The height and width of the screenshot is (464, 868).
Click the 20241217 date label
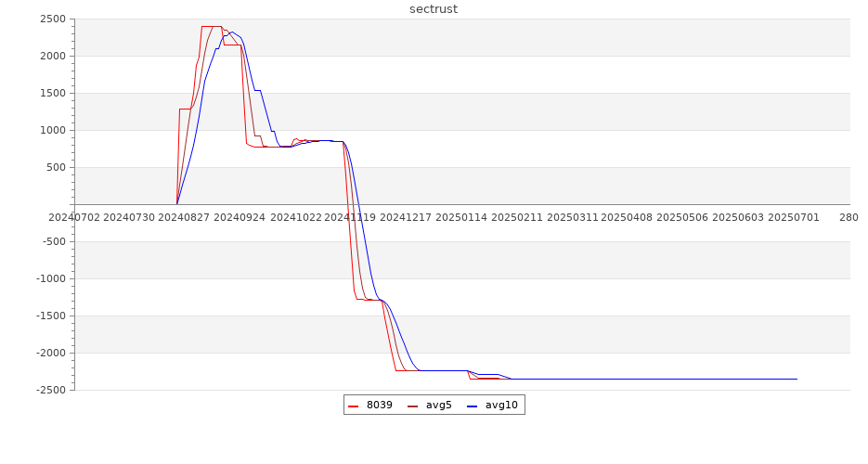406,217
